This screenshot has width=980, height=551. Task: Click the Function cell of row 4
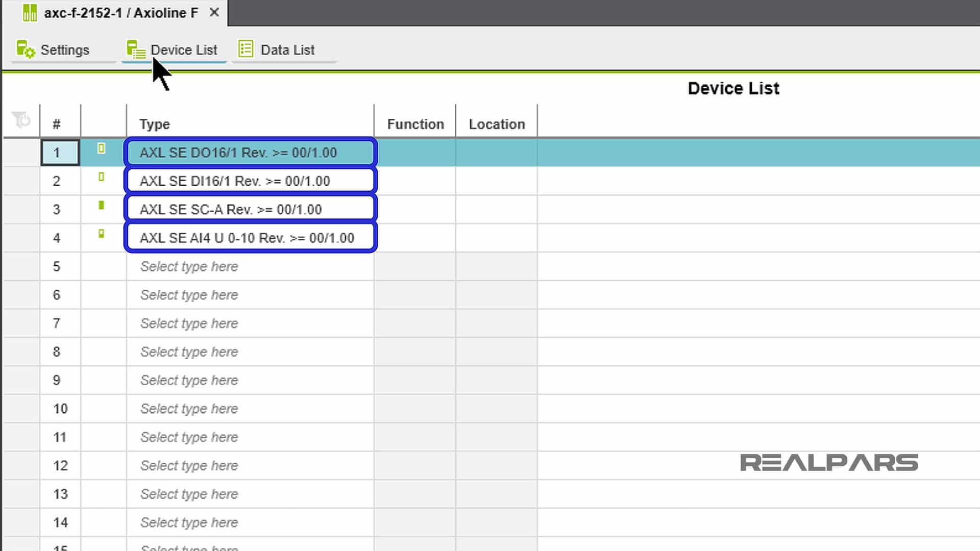tap(415, 238)
